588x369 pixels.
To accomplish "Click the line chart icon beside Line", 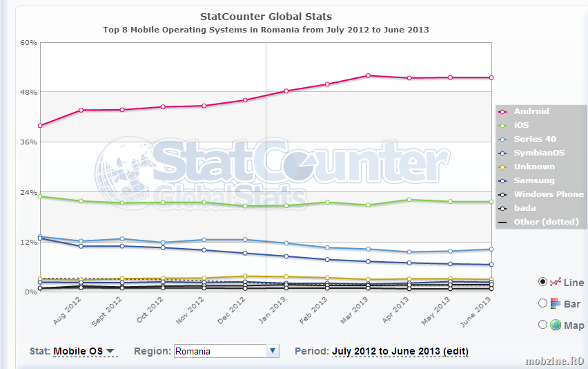I will point(556,281).
